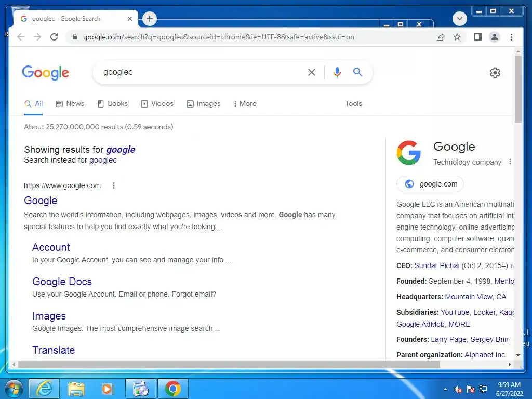Click inside the googlec search field
532x399 pixels.
click(x=200, y=72)
